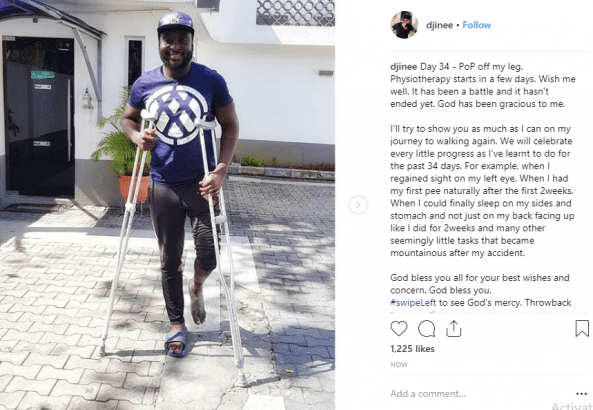Open the comment bubble icon

pos(426,329)
